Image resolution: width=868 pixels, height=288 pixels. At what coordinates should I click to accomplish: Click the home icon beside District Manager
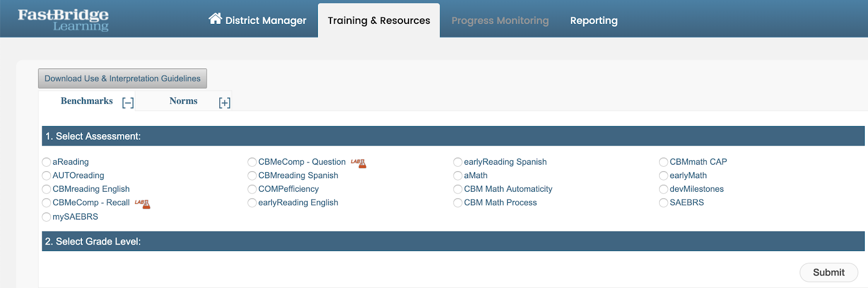coord(215,19)
